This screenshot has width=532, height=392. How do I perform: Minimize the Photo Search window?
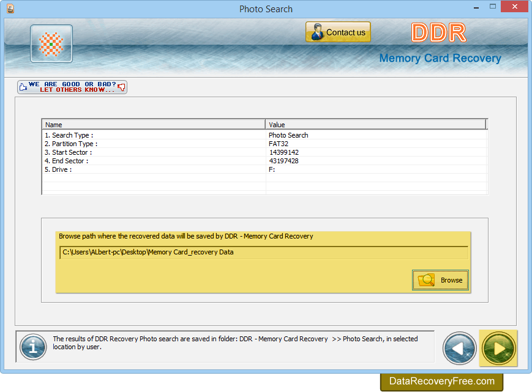[x=476, y=7]
